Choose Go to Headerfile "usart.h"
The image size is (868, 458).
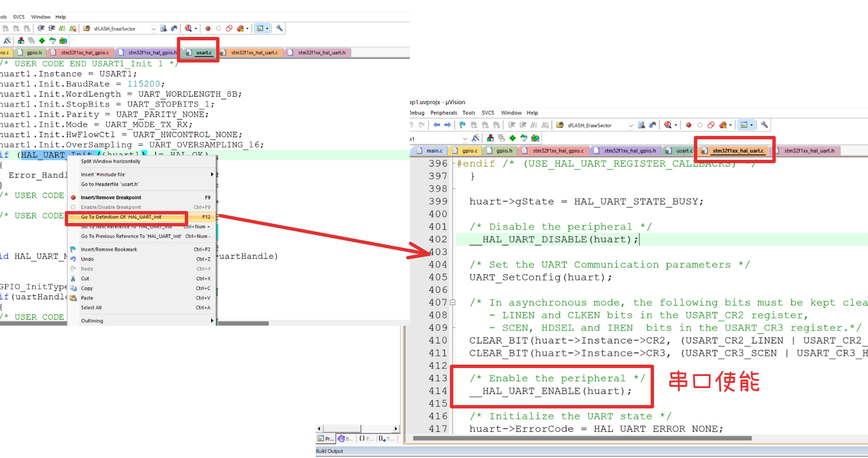tap(141, 184)
